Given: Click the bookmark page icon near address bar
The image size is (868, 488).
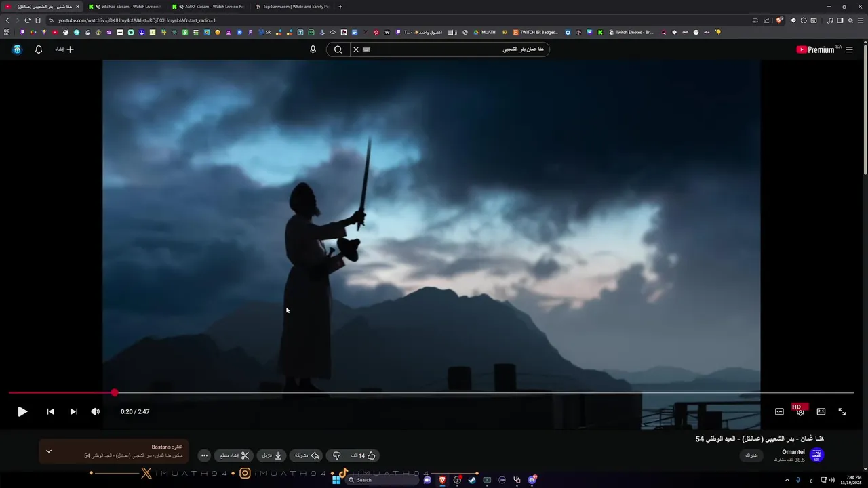Looking at the screenshot, I should click(x=38, y=20).
